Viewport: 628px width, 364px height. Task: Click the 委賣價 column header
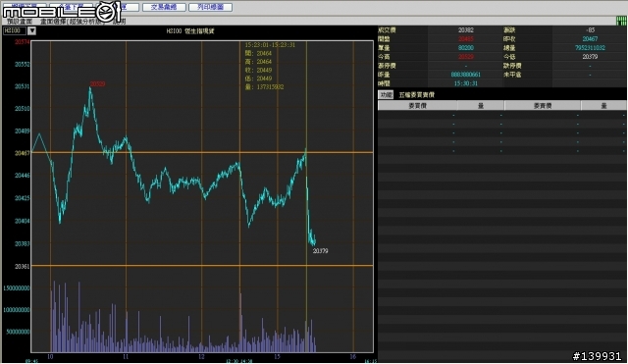pos(543,106)
